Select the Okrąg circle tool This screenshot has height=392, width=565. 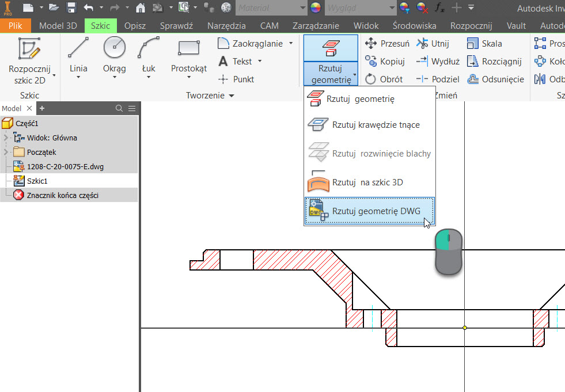pyautogui.click(x=114, y=55)
